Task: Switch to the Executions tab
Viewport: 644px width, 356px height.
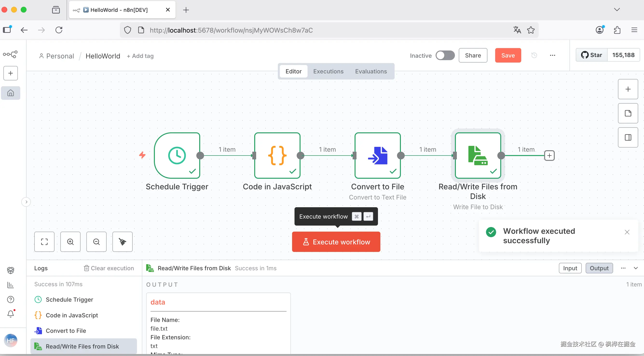Action: click(x=328, y=71)
